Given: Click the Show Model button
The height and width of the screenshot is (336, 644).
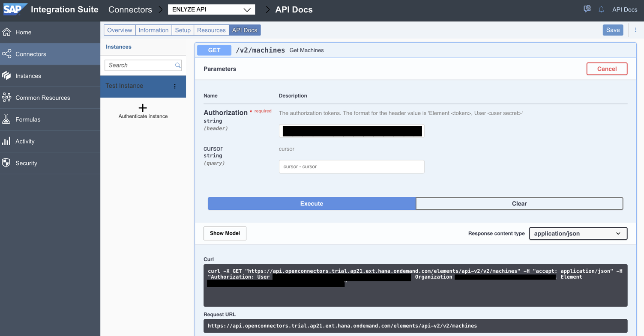Looking at the screenshot, I should tap(225, 233).
